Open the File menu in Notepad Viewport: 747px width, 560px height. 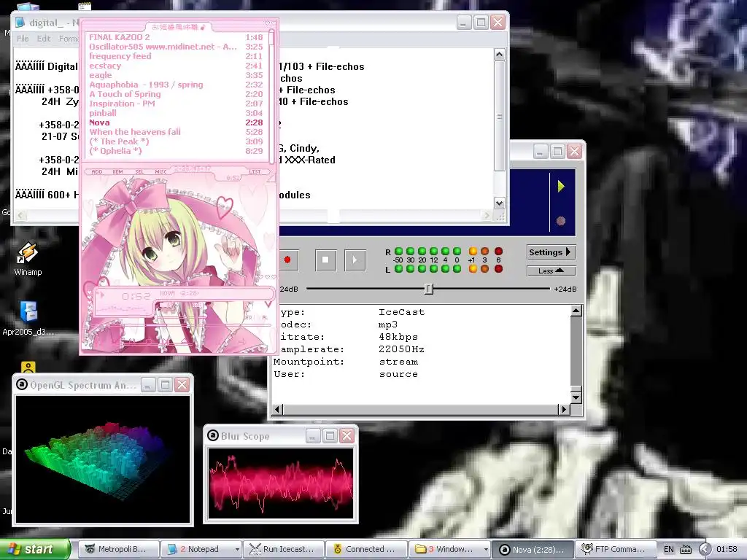click(23, 39)
